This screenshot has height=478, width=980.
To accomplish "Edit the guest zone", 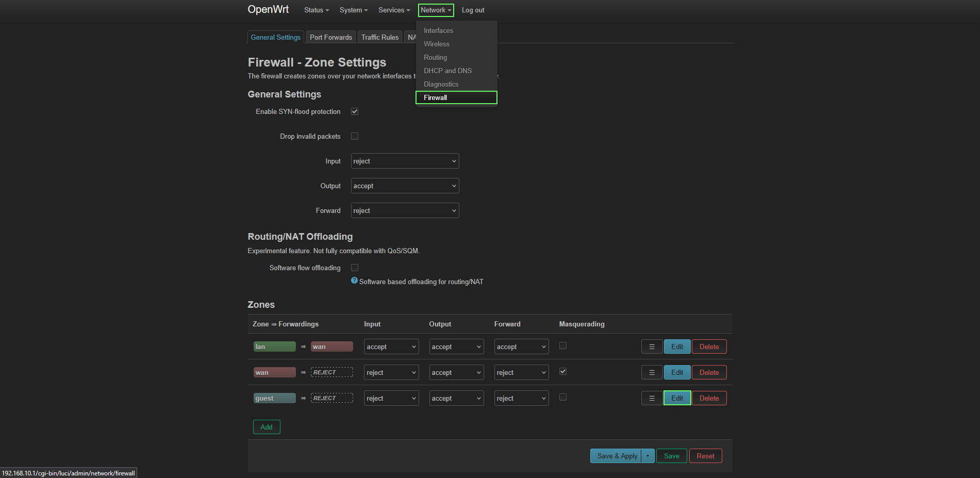I will [677, 398].
